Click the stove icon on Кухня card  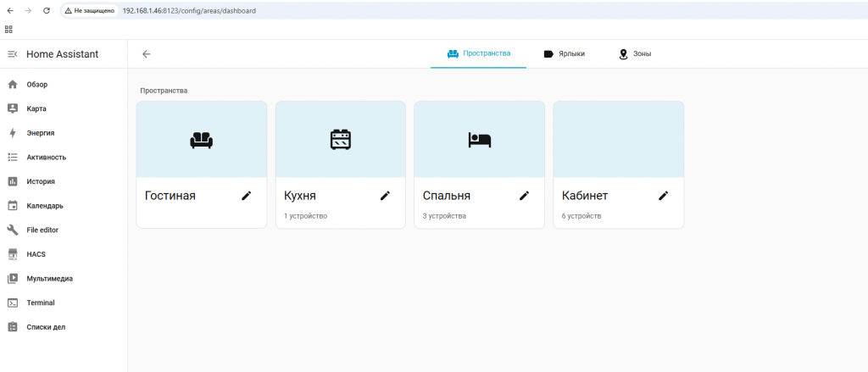coord(341,140)
